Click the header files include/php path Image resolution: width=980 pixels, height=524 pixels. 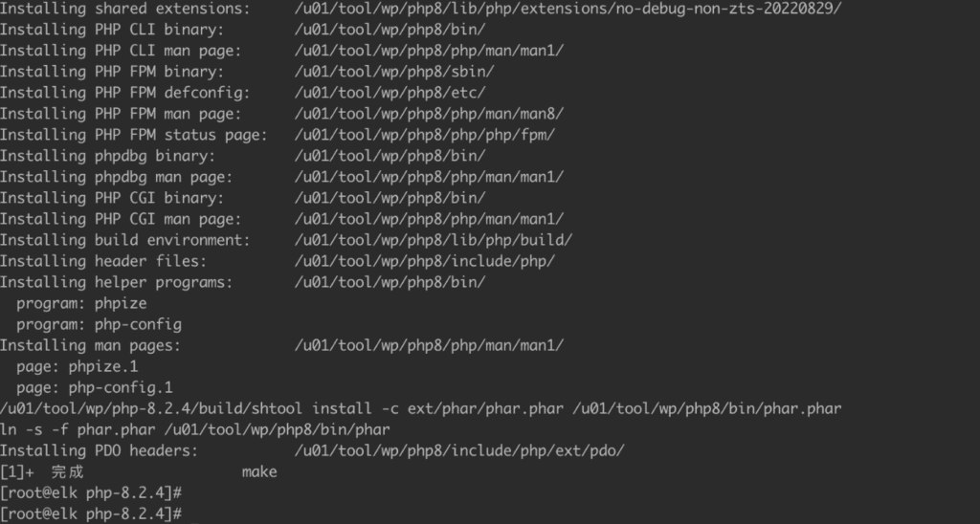(425, 262)
